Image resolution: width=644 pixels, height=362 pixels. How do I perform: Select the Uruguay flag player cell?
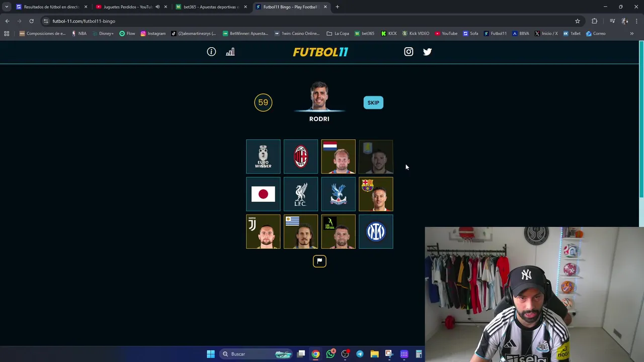click(301, 232)
